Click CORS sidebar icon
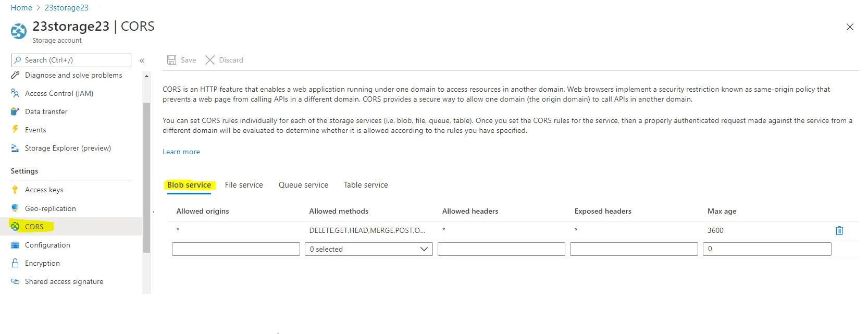 (15, 226)
